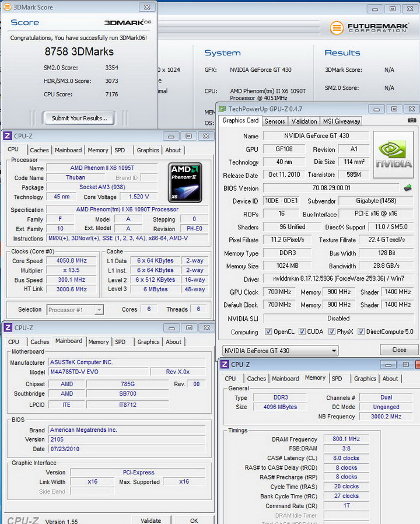Click the 8758 3DMarks score text
The height and width of the screenshot is (524, 420).
click(x=79, y=51)
